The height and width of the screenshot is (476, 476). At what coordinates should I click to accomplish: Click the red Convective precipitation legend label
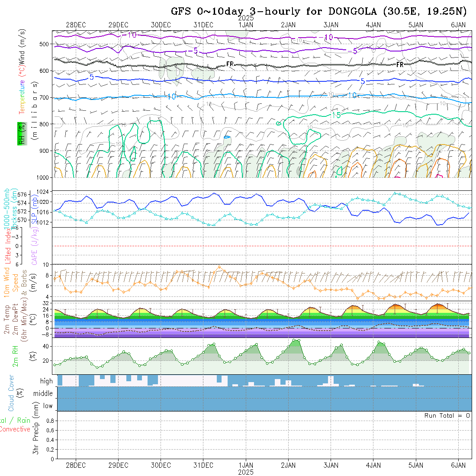[x=15, y=429]
